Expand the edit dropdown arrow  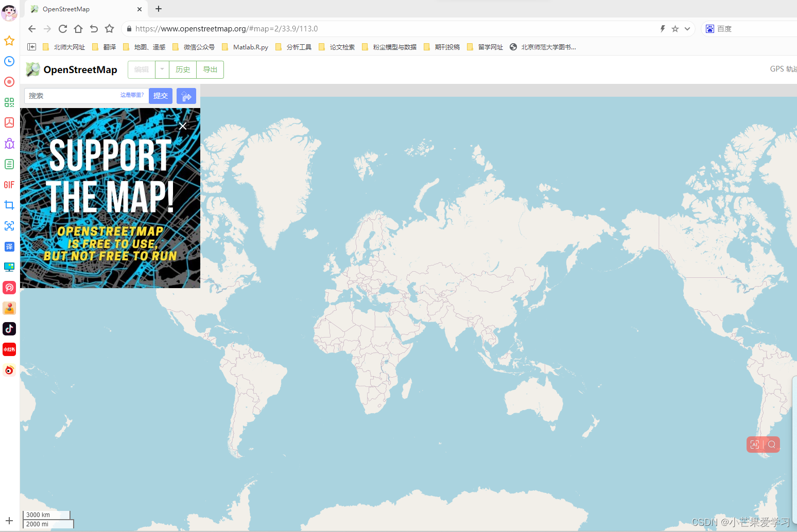pyautogui.click(x=162, y=69)
